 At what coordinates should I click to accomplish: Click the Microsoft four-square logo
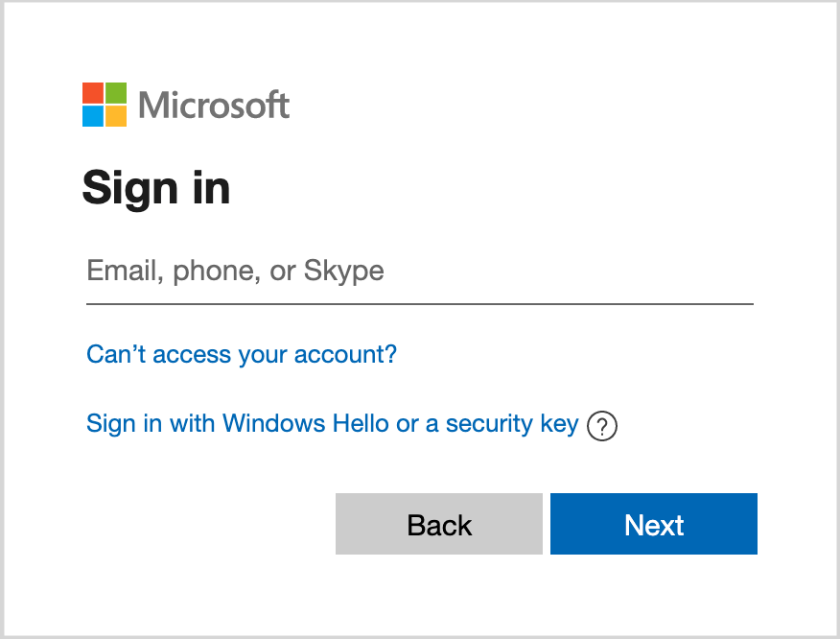coord(105,105)
